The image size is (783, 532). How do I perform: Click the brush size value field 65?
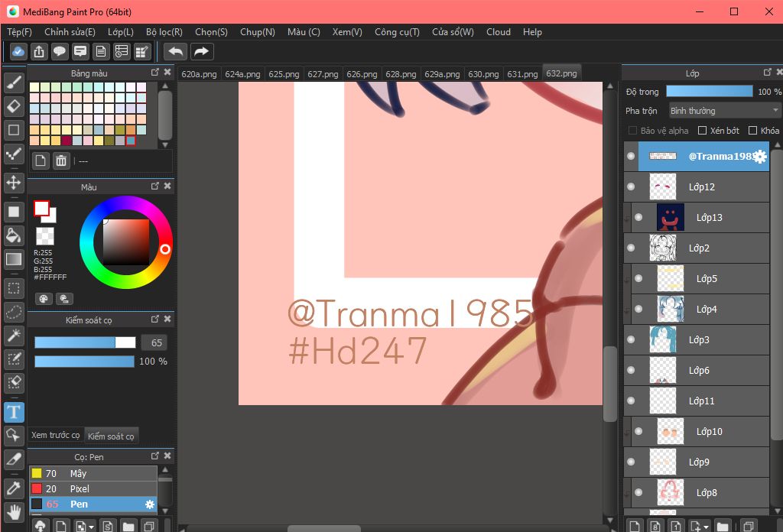point(153,343)
